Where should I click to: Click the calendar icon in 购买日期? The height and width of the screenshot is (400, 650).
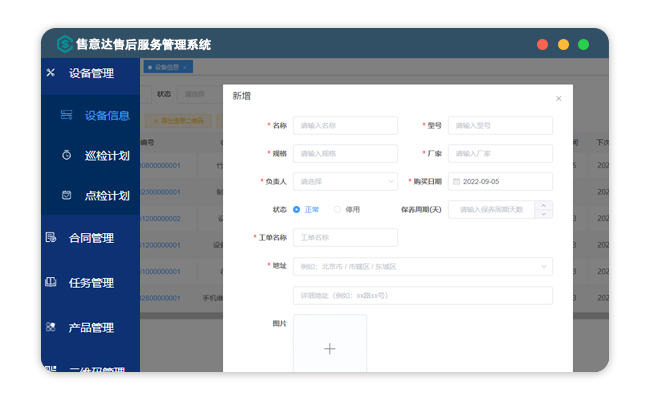point(456,182)
